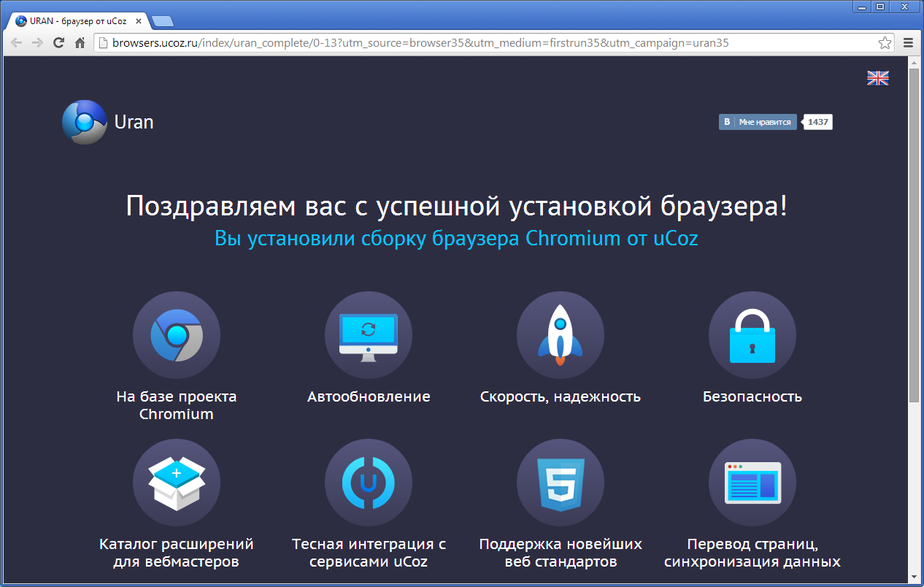Close the browser window
Viewport: 924px width, 587px height.
[x=905, y=6]
